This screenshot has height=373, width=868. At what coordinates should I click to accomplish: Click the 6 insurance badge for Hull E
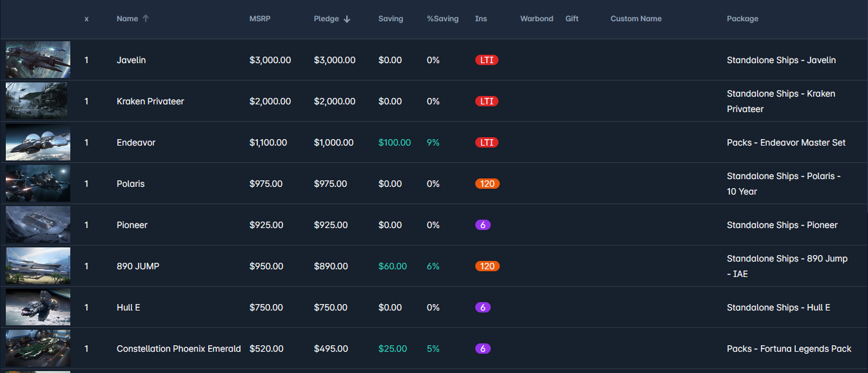click(x=483, y=307)
